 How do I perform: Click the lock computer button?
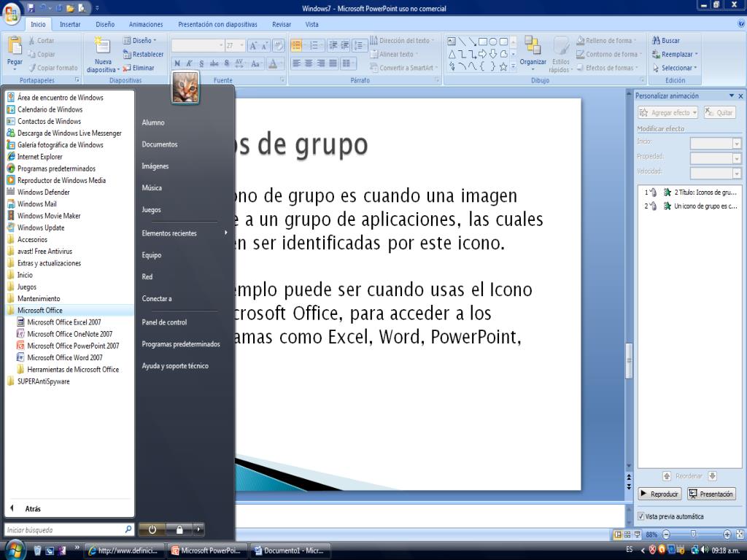(179, 529)
